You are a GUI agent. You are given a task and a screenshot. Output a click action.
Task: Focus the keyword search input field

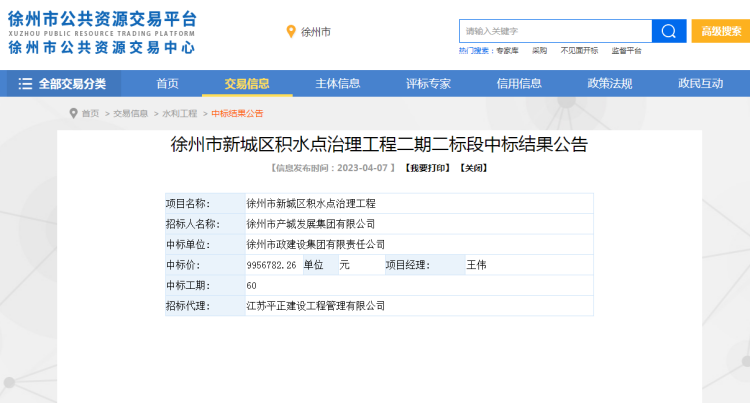555,31
